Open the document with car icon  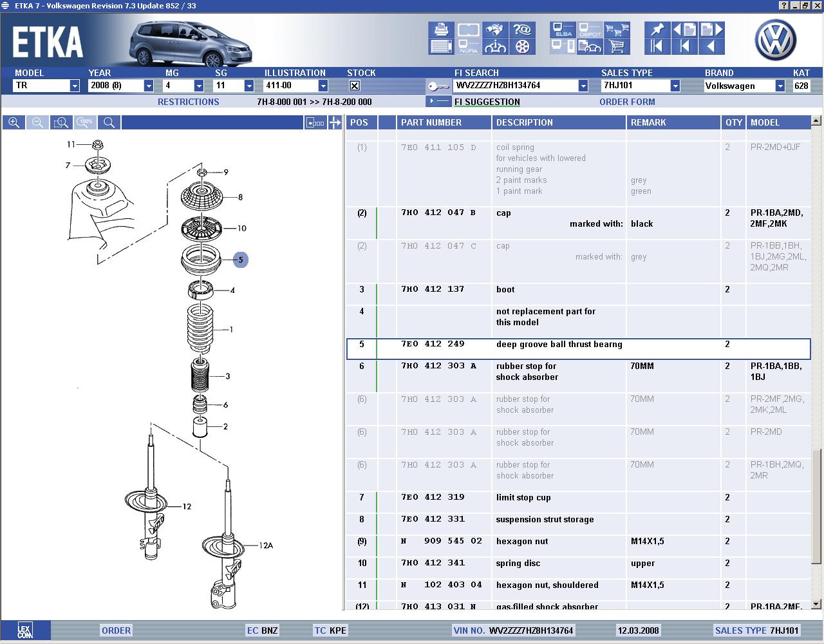pos(590,46)
